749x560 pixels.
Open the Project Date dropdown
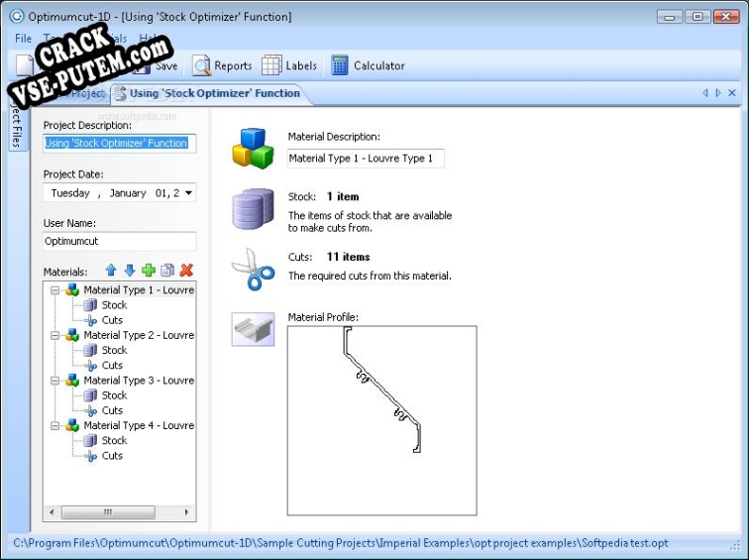pyautogui.click(x=188, y=193)
